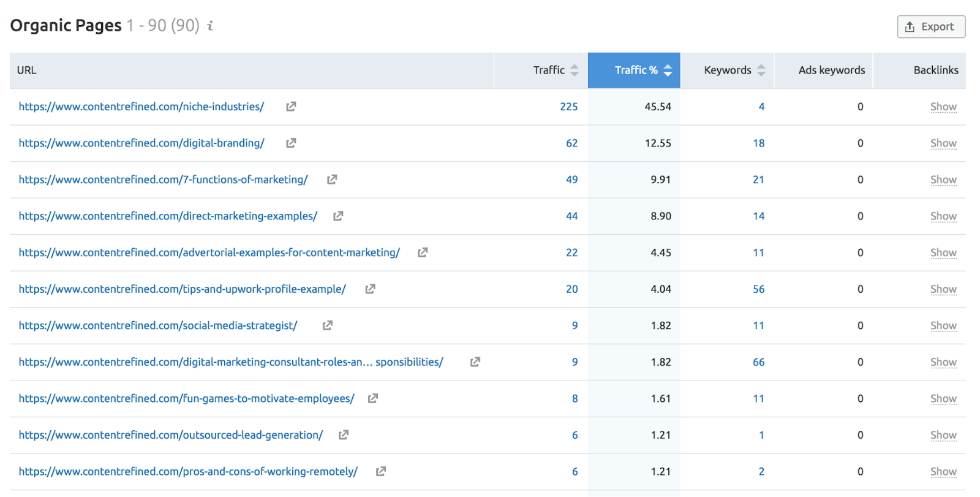Click the Ads keywords column header

pyautogui.click(x=831, y=70)
